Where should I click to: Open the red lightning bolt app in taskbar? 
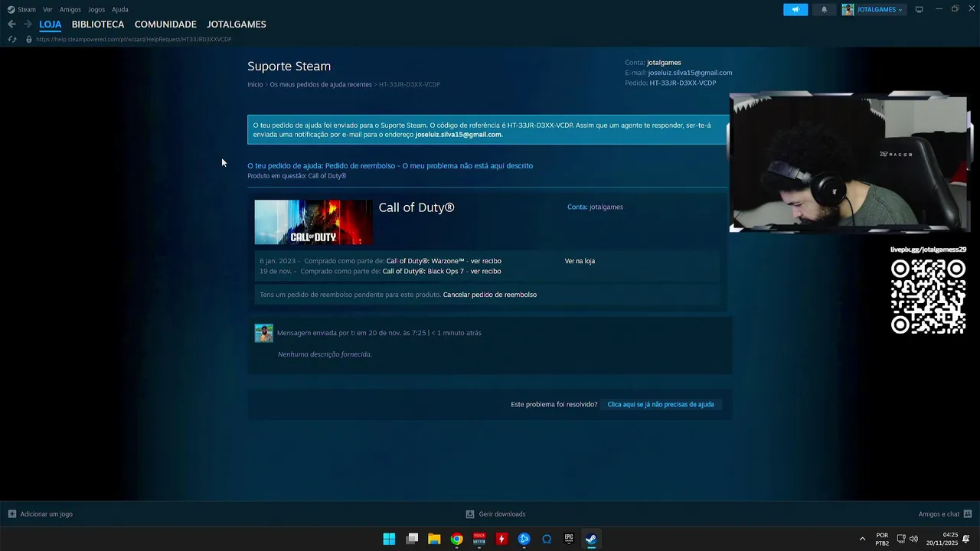coord(501,539)
